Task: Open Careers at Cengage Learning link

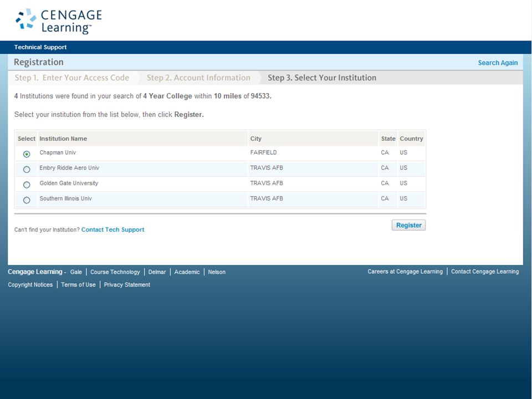Action: (x=405, y=272)
